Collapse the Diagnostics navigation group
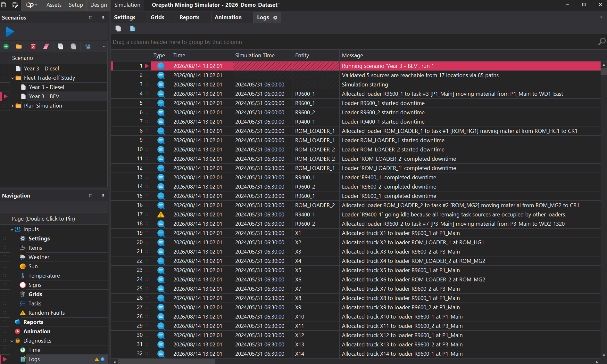 (12, 341)
